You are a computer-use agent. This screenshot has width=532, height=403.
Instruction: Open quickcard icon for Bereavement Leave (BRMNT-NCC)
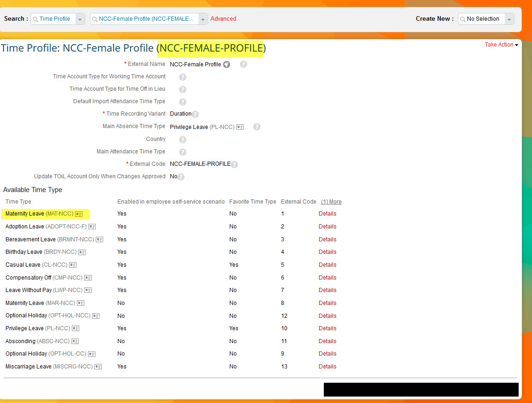[99, 239]
